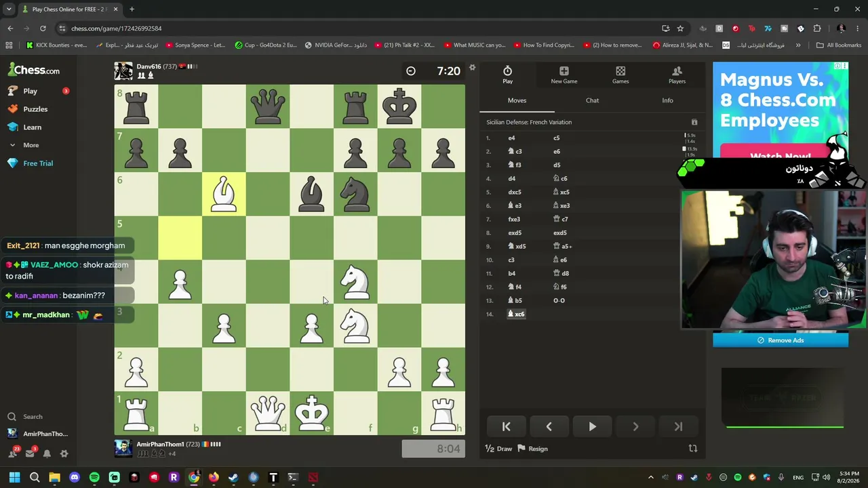This screenshot has height=488, width=868.
Task: Switch to the Chat subtab
Action: tap(592, 100)
